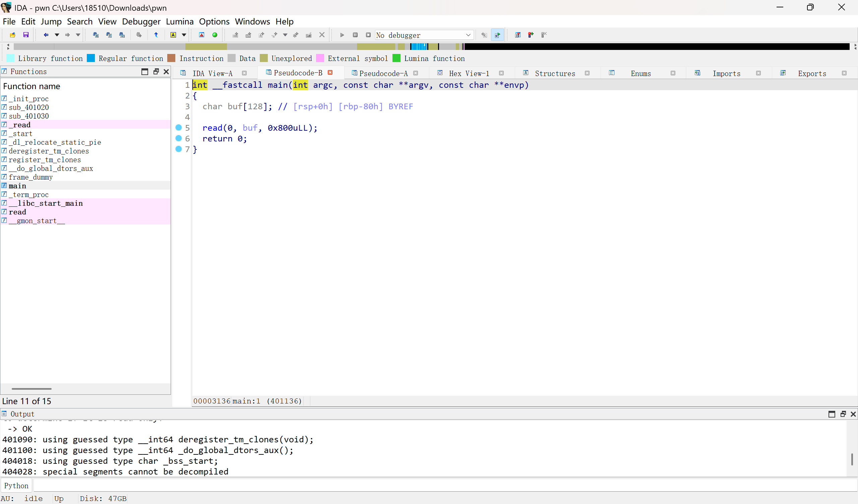Open the Options menu

tap(214, 21)
